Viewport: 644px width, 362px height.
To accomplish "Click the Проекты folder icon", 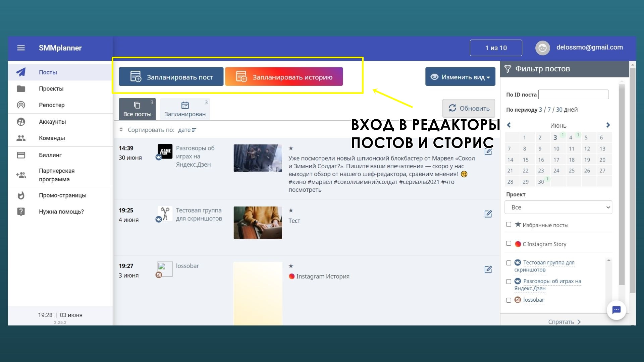I will (x=21, y=88).
